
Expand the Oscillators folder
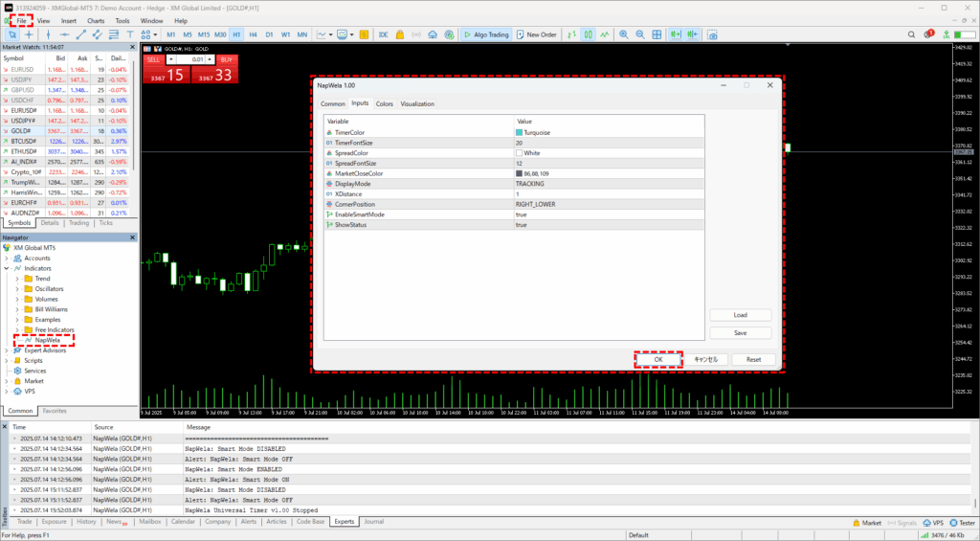(x=17, y=289)
